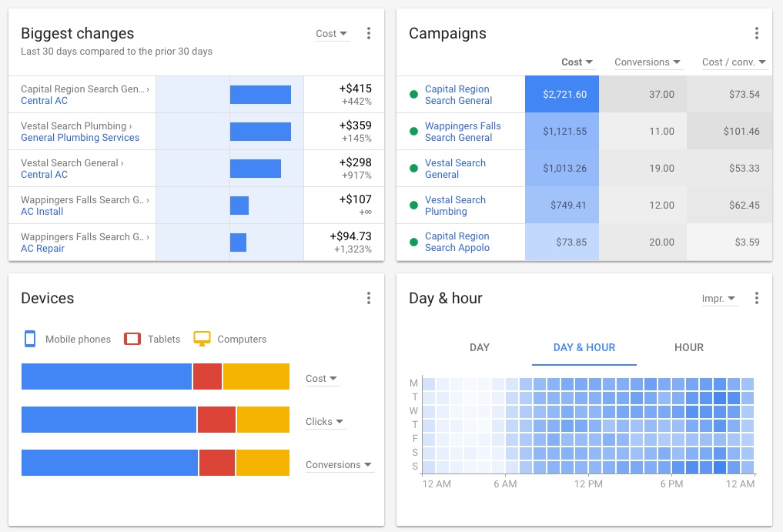The image size is (783, 532).
Task: Click the Mobile phones icon in Devices legend
Action: pyautogui.click(x=28, y=339)
